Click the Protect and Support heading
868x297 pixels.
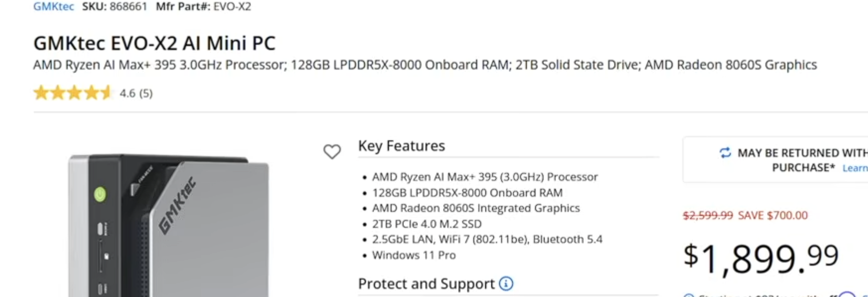pos(426,284)
